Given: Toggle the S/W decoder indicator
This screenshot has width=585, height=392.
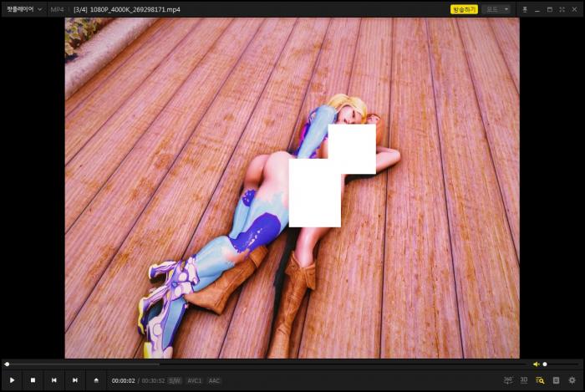Looking at the screenshot, I should [175, 381].
